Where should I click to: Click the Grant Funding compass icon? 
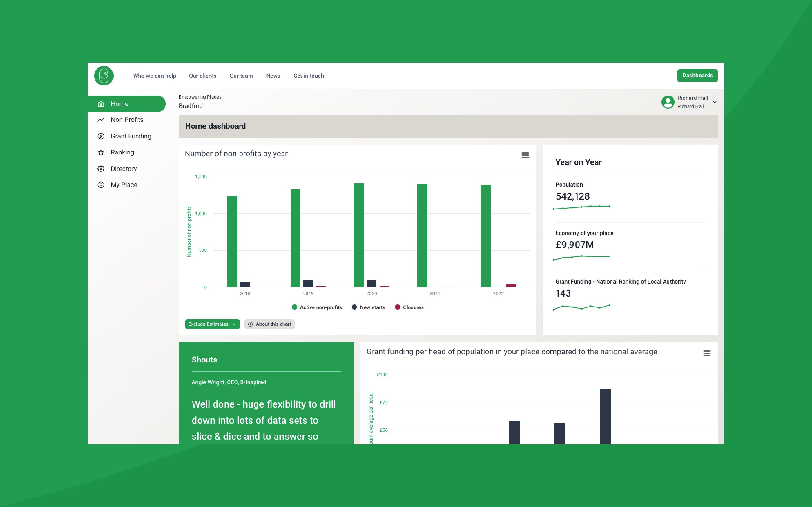pos(101,136)
